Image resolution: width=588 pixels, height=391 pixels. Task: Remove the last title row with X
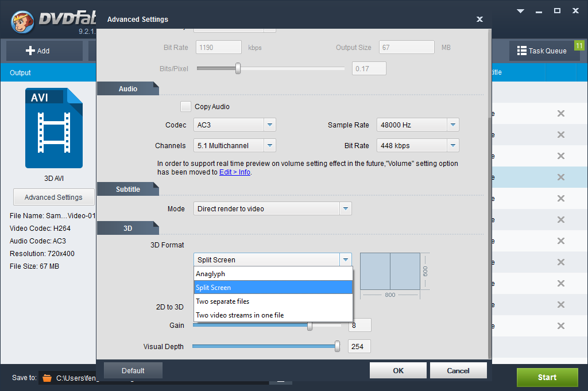coord(560,326)
